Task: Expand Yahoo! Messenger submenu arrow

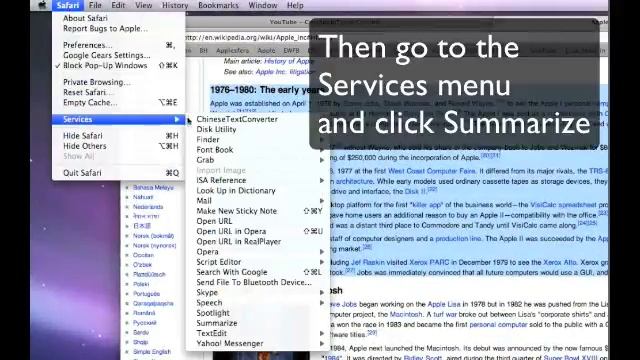Action: [322, 344]
